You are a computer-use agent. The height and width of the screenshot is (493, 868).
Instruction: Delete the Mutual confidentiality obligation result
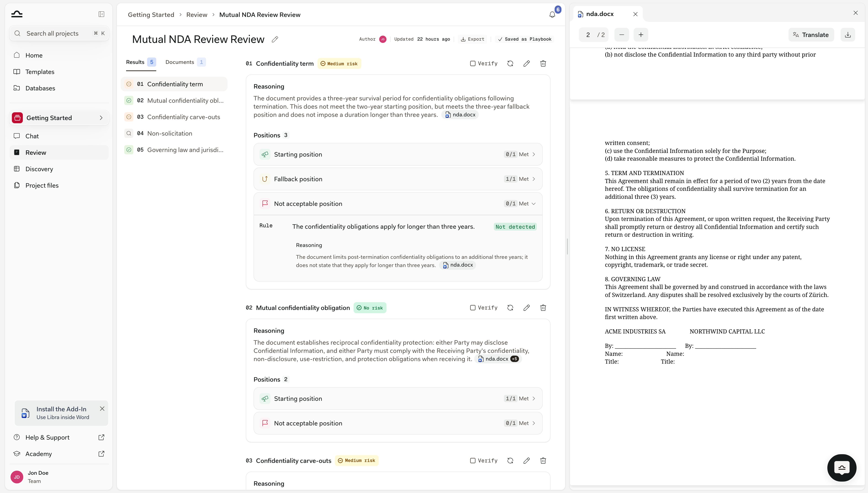pyautogui.click(x=543, y=308)
